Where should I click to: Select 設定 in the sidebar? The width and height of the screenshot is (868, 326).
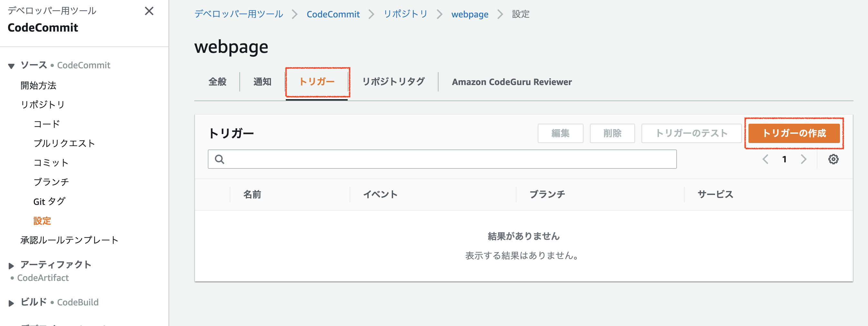point(42,221)
